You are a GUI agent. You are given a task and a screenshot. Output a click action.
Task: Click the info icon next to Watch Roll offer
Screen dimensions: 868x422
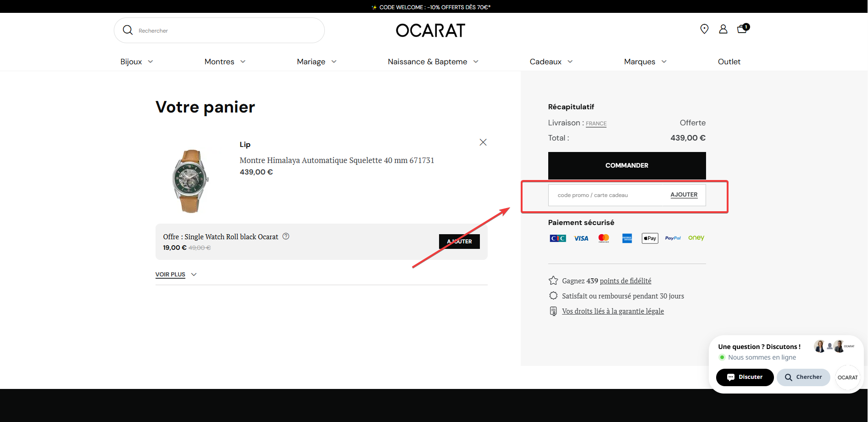(286, 236)
